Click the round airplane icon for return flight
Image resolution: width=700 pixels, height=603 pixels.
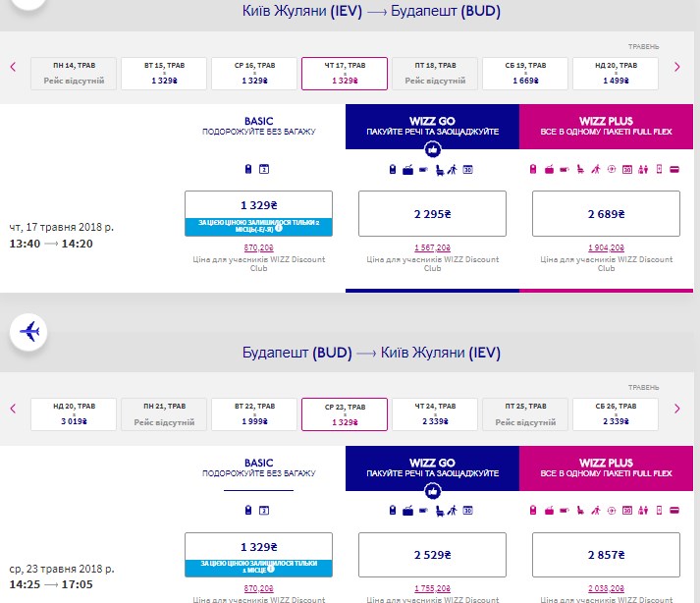[x=29, y=332]
